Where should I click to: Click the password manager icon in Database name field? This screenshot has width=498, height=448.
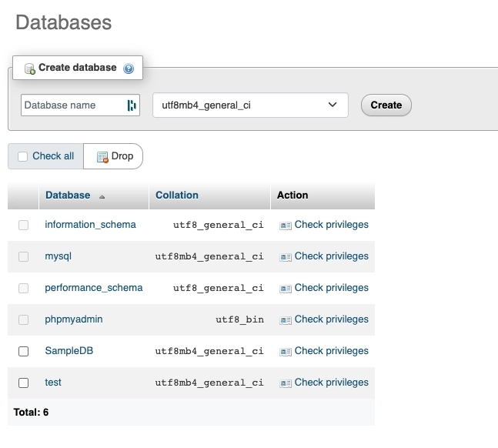pos(132,105)
